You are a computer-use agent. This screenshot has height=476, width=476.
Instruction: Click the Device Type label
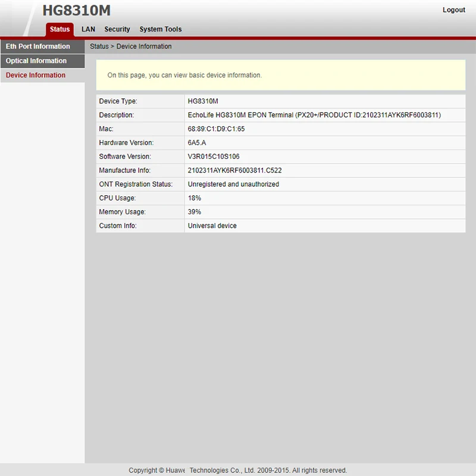click(118, 101)
